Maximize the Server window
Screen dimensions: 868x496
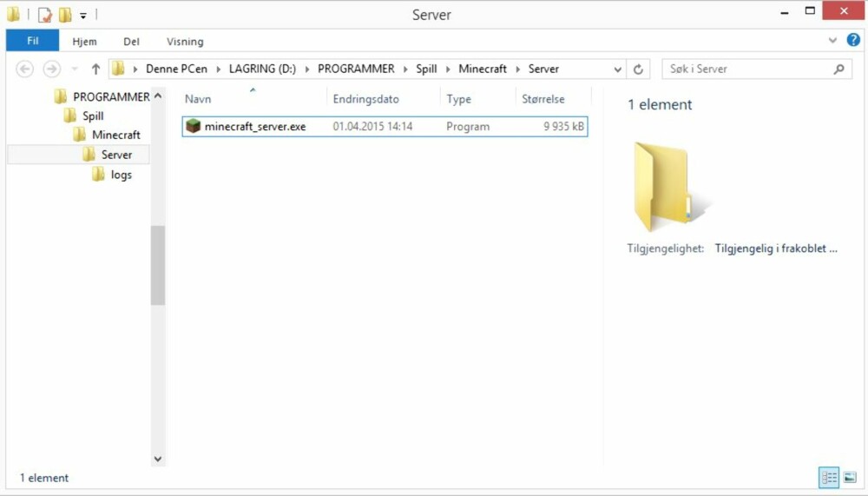coord(810,11)
